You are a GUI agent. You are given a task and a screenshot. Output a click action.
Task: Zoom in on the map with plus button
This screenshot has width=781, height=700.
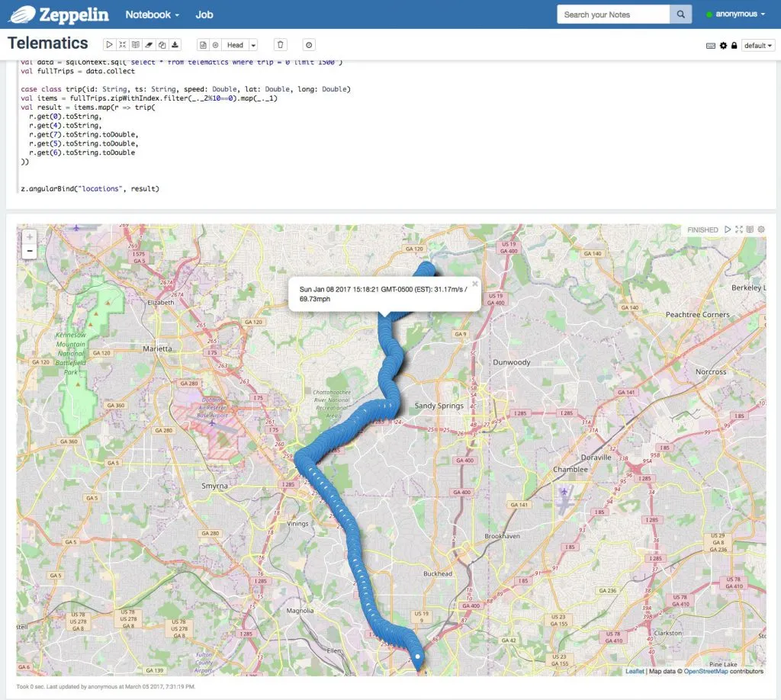click(x=30, y=237)
